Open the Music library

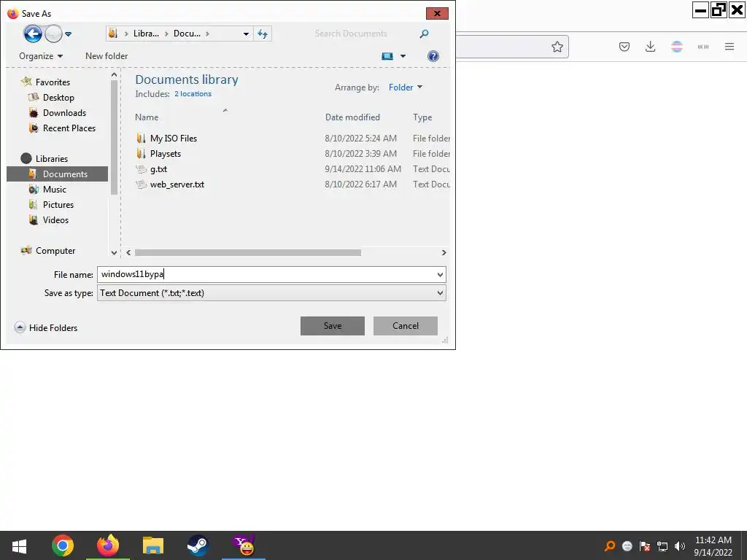54,190
